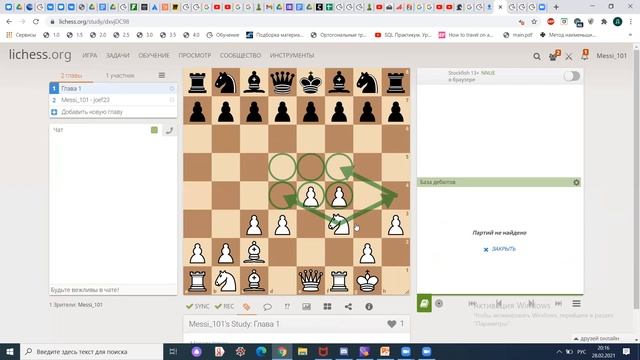
Task: Open the share and export panel
Action: pos(348,307)
